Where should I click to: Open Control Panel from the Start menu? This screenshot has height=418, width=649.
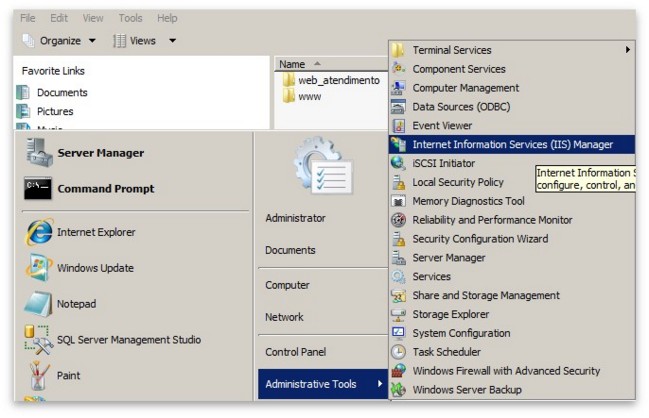click(x=296, y=352)
